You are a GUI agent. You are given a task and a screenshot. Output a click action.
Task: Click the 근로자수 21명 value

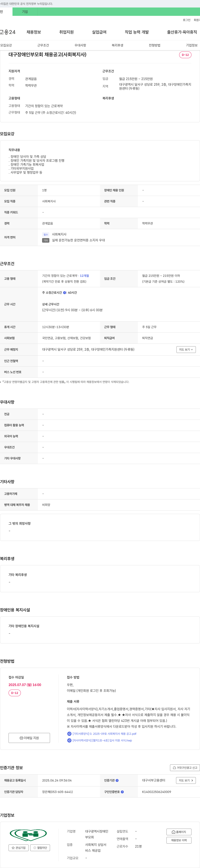point(138,847)
